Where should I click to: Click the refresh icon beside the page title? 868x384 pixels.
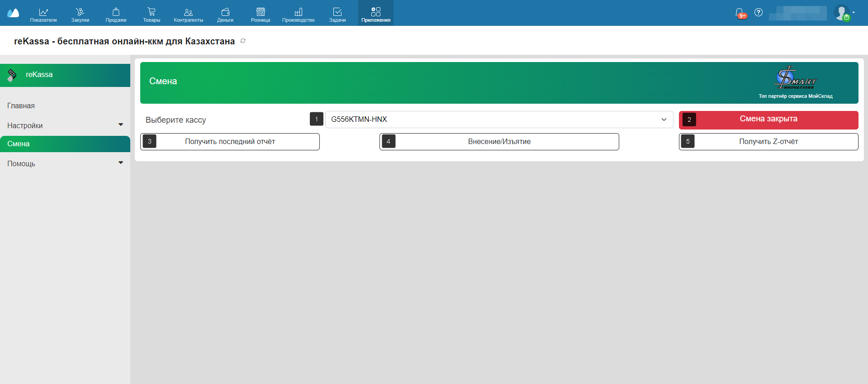[x=243, y=41]
